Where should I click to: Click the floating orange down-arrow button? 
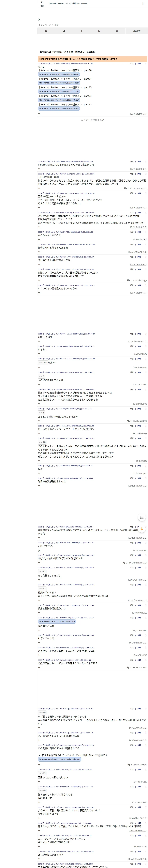(142, 529)
